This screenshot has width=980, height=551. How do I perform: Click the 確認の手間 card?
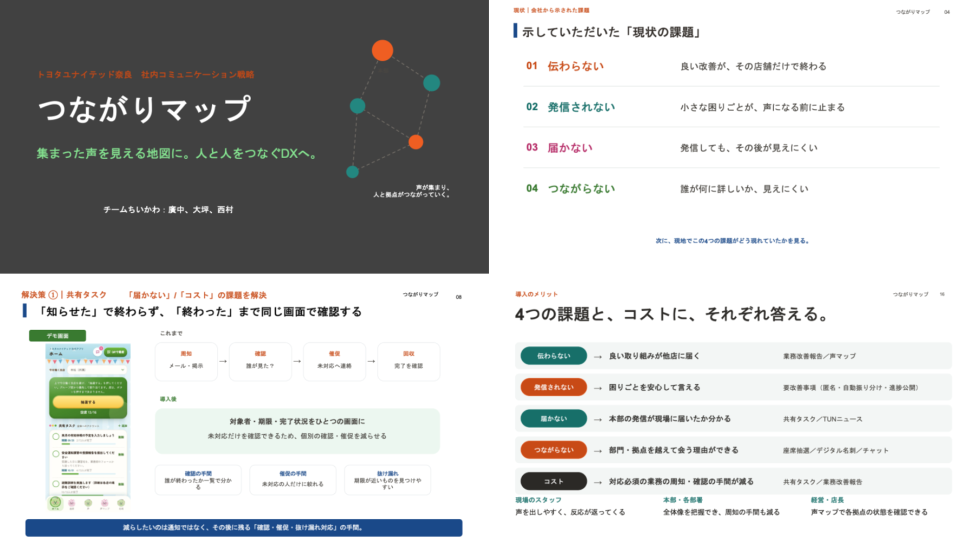(198, 480)
